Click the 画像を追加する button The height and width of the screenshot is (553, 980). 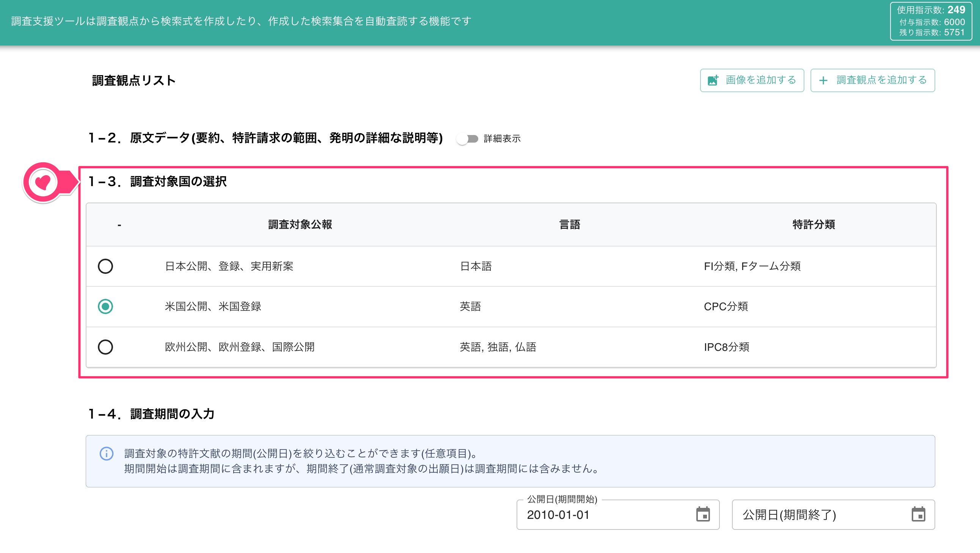click(752, 80)
